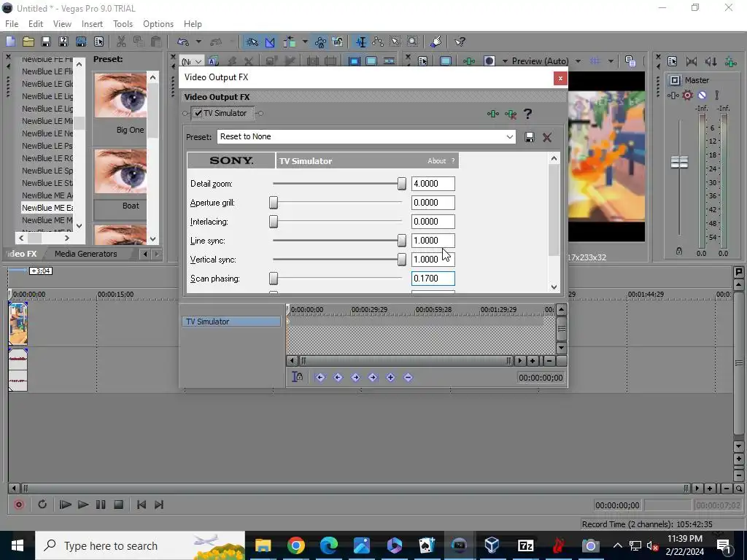This screenshot has height=560, width=747.
Task: Click the Scan phasing value field
Action: click(x=433, y=278)
